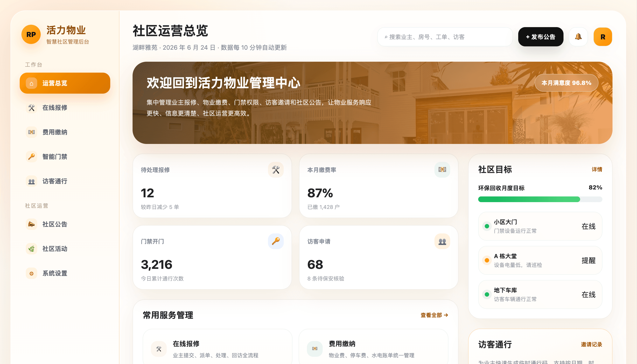Click the money icon in 费用缴纳 service tile
This screenshot has height=364, width=637.
point(315,349)
